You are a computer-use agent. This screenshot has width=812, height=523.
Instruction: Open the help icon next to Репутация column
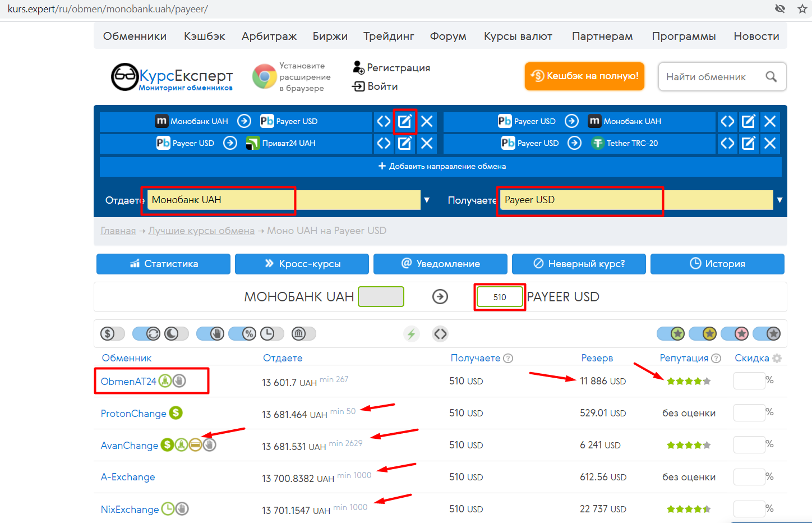click(x=716, y=358)
